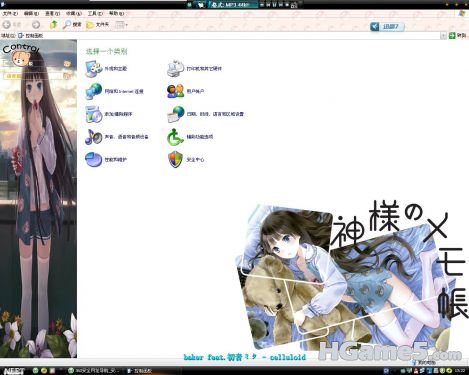Open the Views dropdown in toolbar

(x=121, y=25)
